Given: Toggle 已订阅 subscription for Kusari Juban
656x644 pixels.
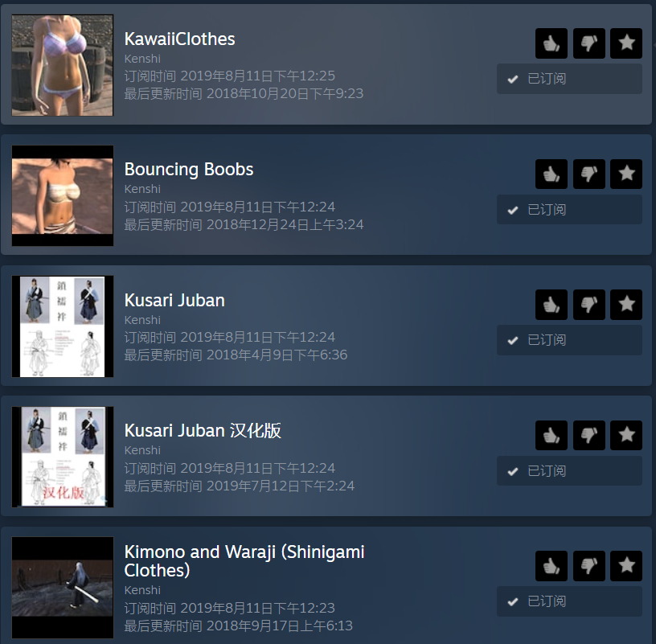Looking at the screenshot, I should tap(569, 340).
